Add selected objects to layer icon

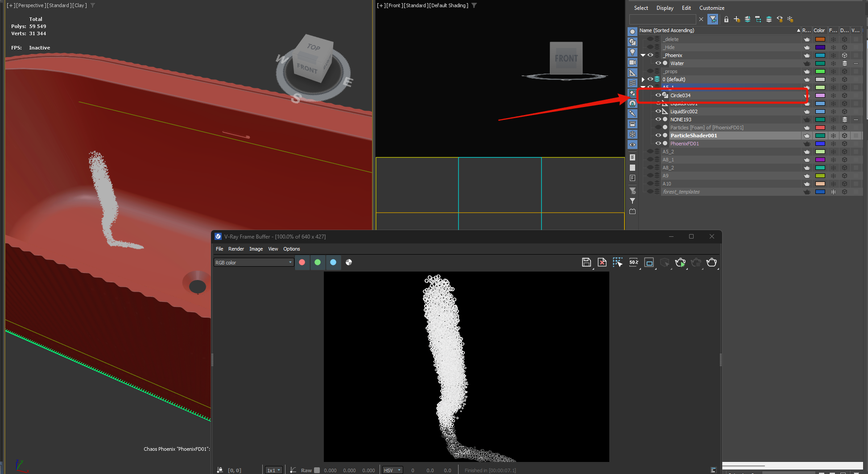pyautogui.click(x=748, y=19)
